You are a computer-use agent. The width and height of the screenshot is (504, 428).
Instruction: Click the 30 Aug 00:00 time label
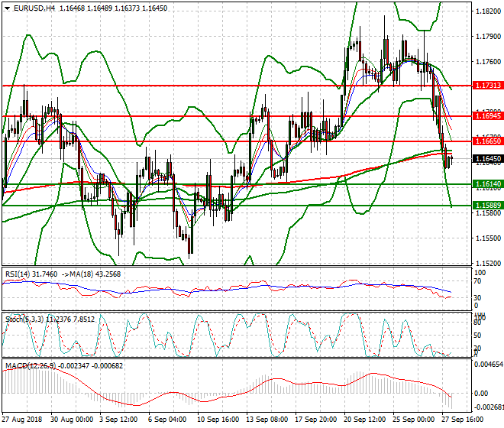[x=72, y=420]
